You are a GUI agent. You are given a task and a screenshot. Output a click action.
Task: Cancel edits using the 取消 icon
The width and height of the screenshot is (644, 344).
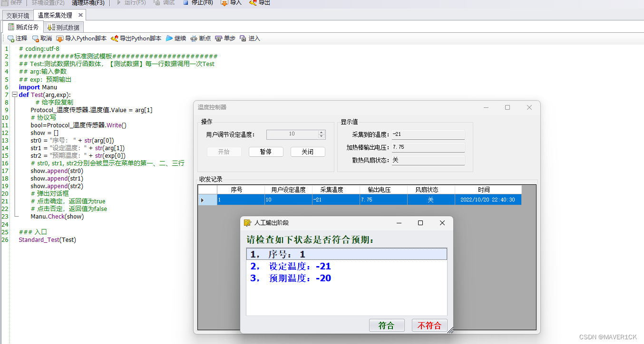click(42, 38)
